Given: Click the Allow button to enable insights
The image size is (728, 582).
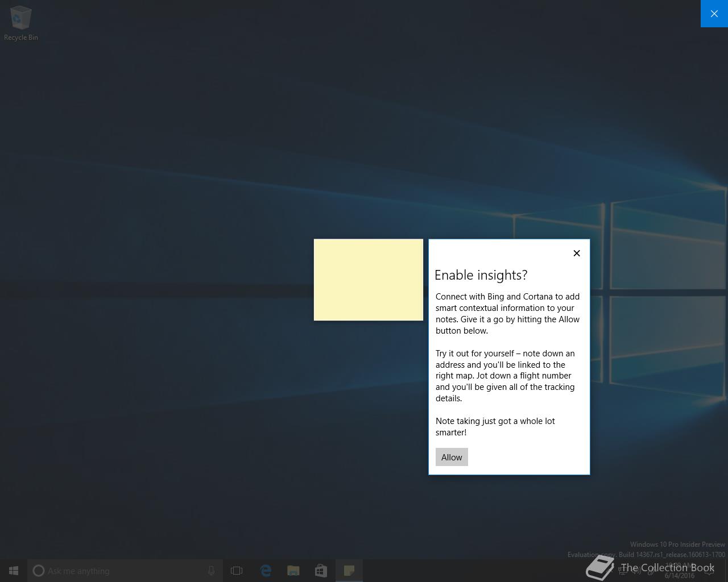Looking at the screenshot, I should pos(452,457).
